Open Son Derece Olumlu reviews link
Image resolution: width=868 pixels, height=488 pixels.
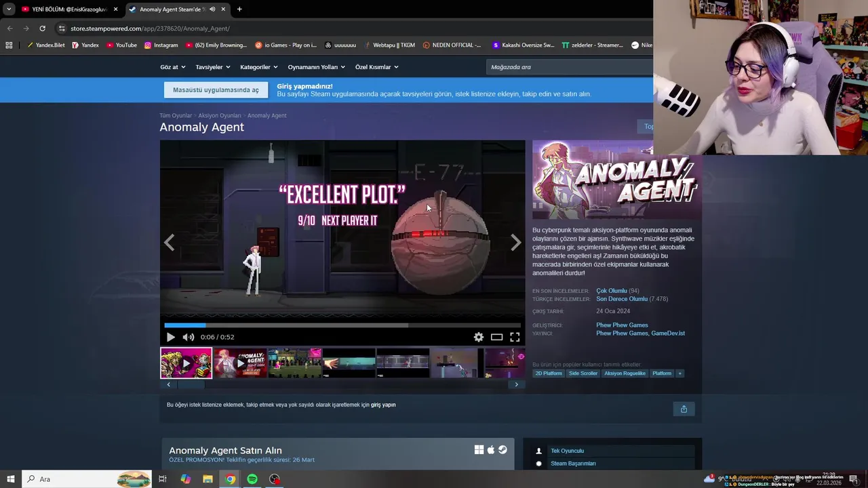[622, 299]
